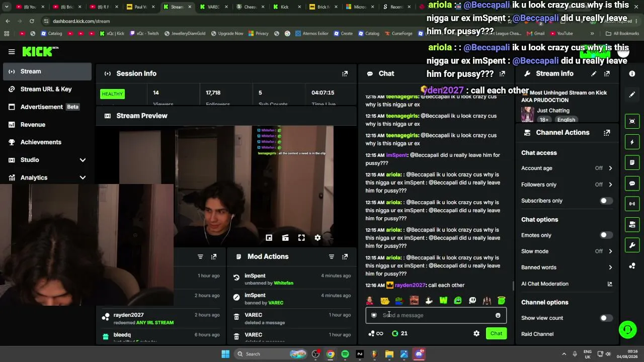Open chat settings gear next to Chat button
Screen dimensions: 644x362
click(x=476, y=333)
